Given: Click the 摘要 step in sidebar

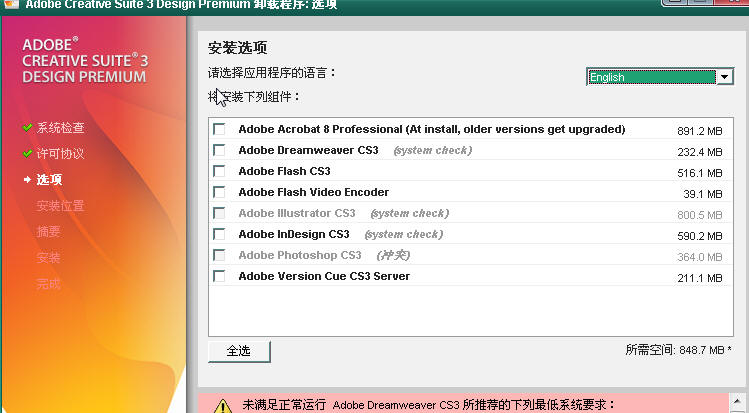Looking at the screenshot, I should (49, 232).
